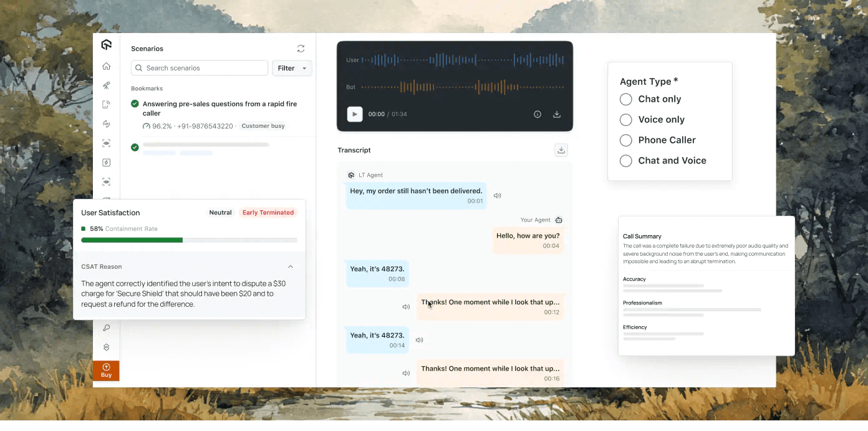
Task: Click the containment rate progress bar
Action: coord(189,240)
